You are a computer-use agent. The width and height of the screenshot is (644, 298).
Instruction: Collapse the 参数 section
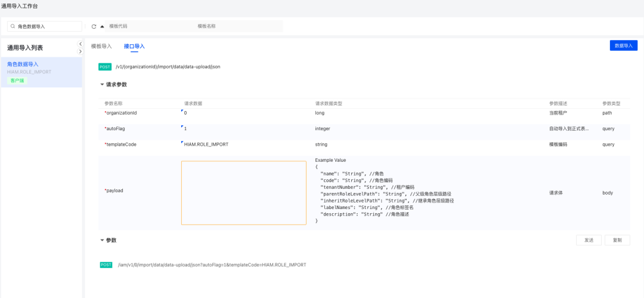click(x=102, y=240)
